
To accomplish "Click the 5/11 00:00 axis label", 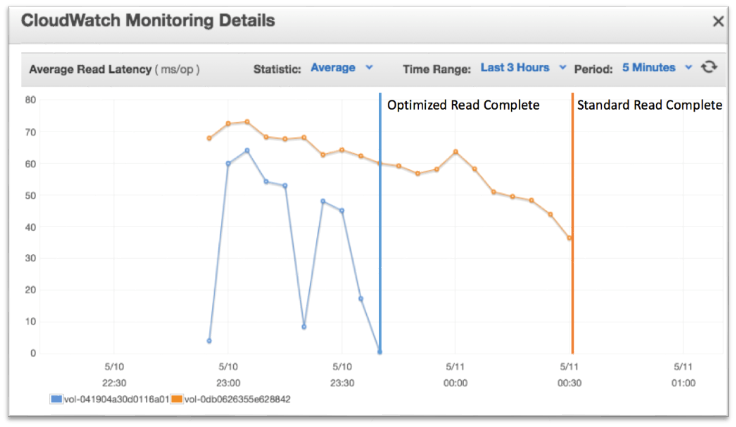I will coord(455,375).
